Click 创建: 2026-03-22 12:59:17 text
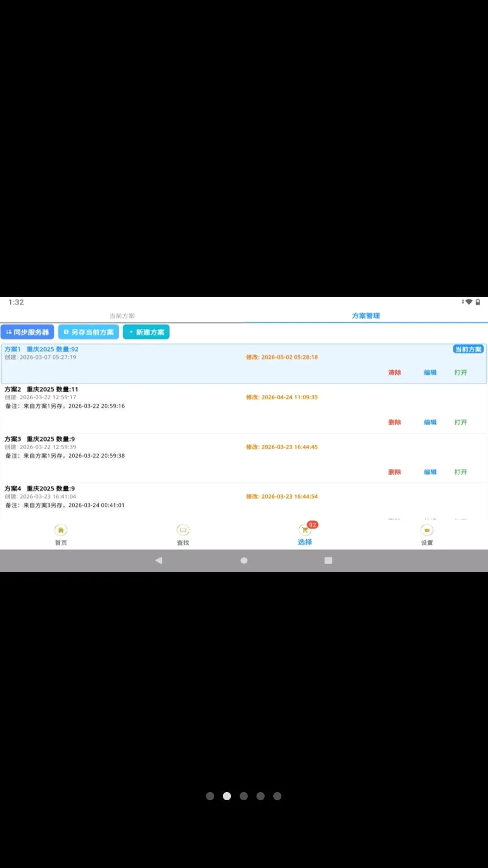The width and height of the screenshot is (488, 868). (x=40, y=397)
